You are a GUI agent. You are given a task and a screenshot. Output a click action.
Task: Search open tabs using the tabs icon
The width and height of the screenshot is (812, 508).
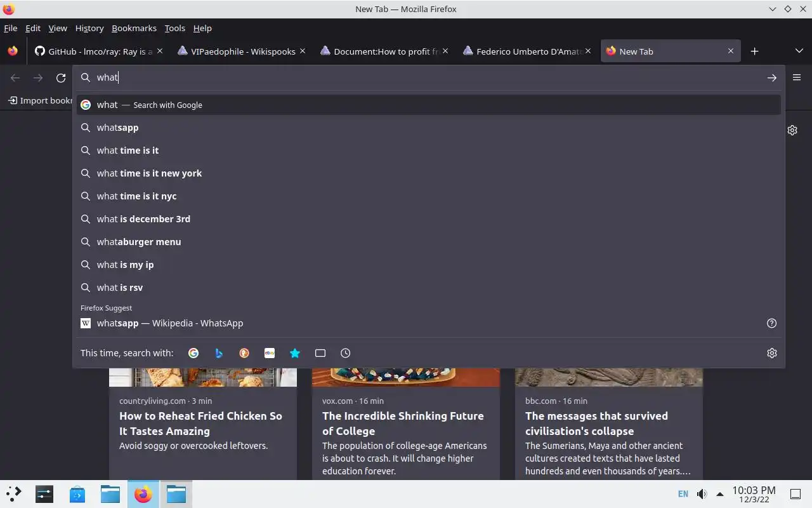click(320, 353)
